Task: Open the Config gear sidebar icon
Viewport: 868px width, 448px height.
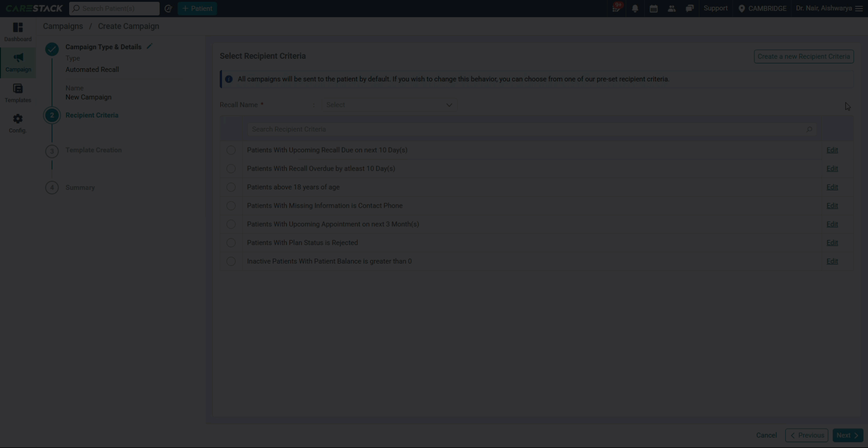Action: click(18, 124)
